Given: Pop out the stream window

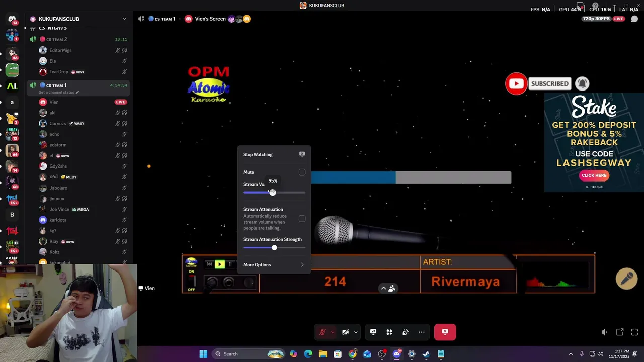Looking at the screenshot, I should tap(620, 332).
